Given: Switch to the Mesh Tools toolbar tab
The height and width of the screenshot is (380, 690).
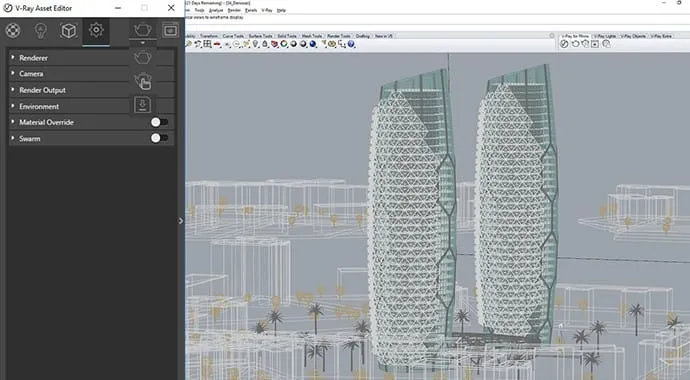Looking at the screenshot, I should click(312, 36).
